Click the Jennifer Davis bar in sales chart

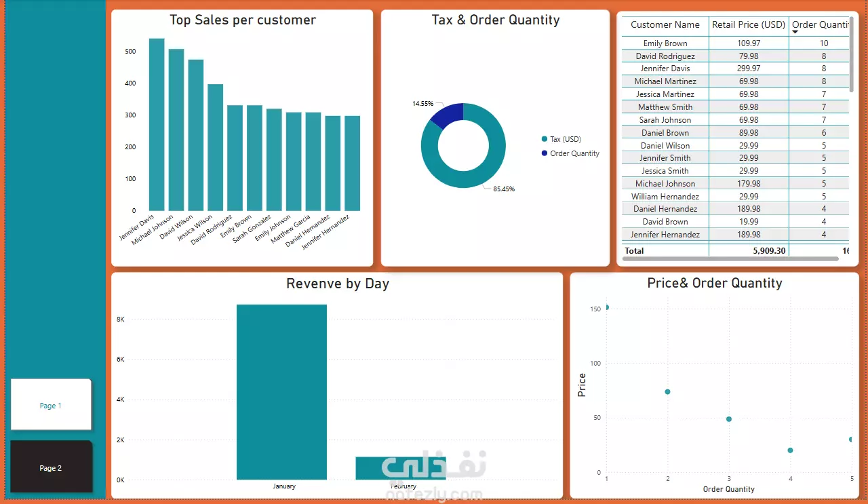click(157, 125)
